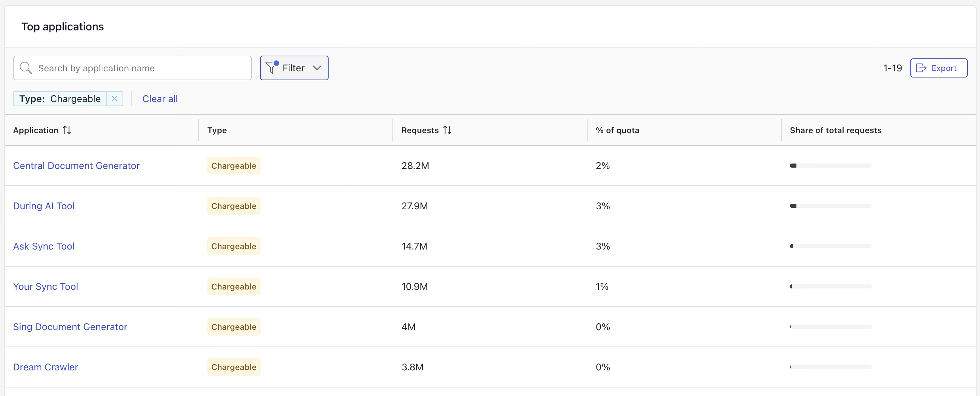Click the % of quota column header
The height and width of the screenshot is (396, 980).
point(617,130)
